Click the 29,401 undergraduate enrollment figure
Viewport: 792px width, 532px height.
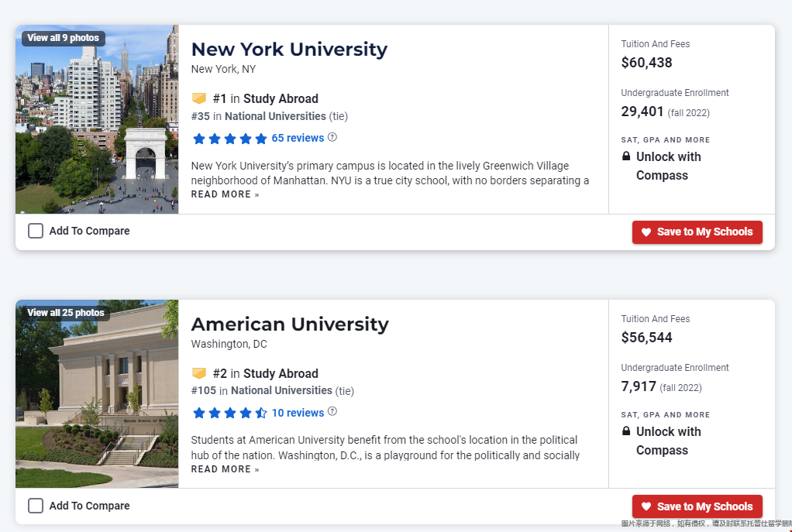(642, 112)
